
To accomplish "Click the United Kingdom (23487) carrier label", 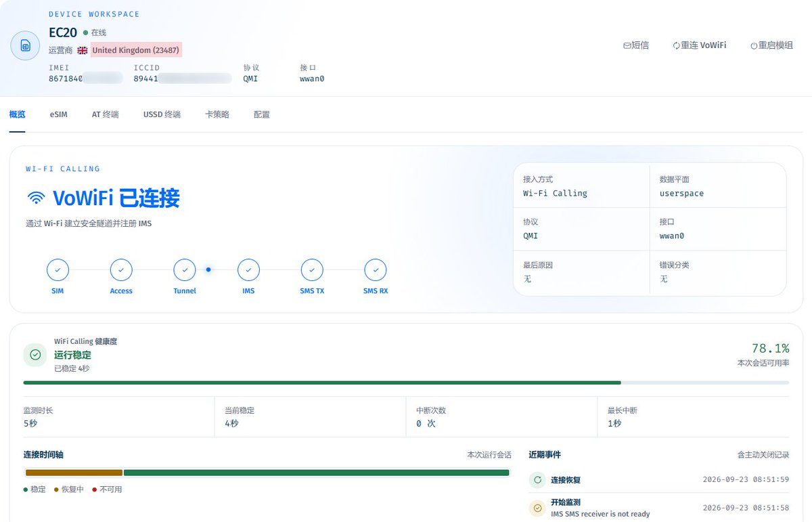I will tap(136, 50).
